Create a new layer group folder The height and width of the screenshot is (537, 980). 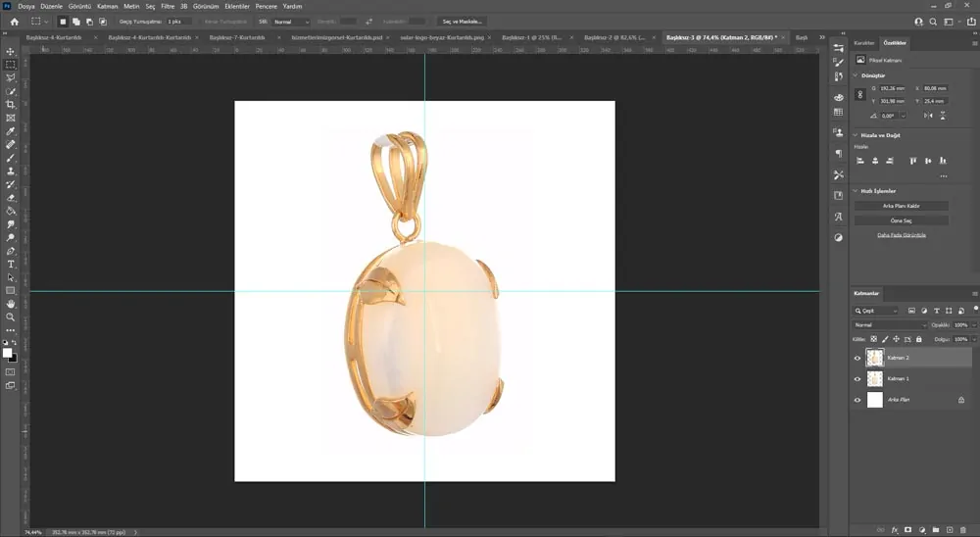(x=936, y=530)
